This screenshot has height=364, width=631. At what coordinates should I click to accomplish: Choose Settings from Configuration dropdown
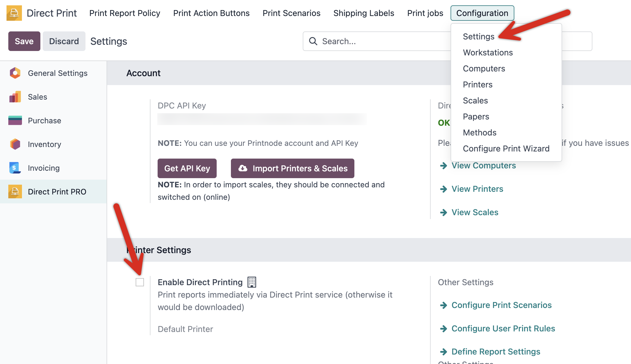pos(479,36)
